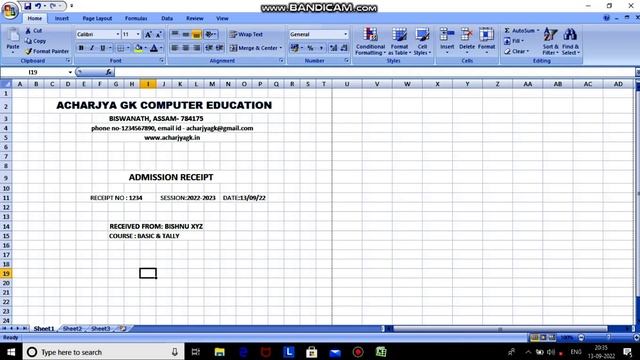
Task: Open the Sheet2 worksheet tab
Action: 72,329
